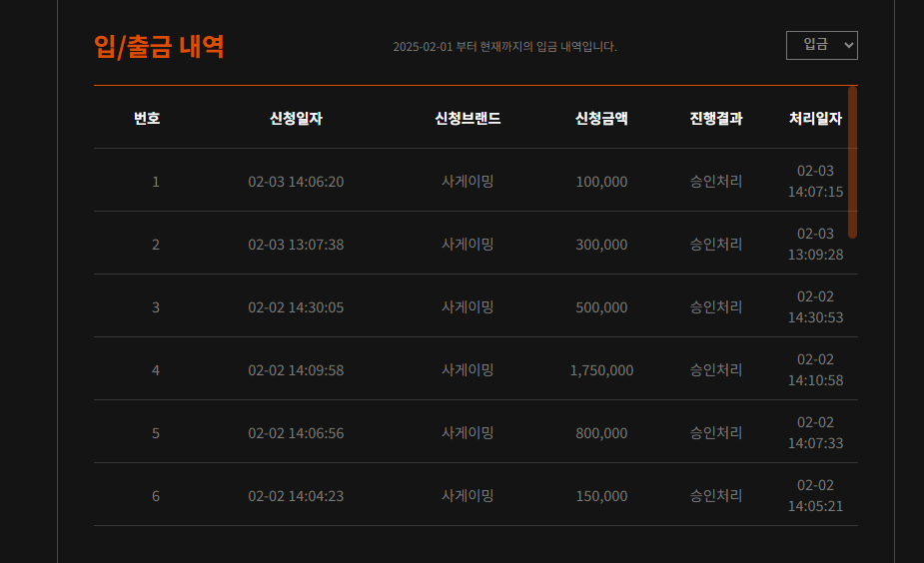Screen dimensions: 924x563
Task: Select row number 2 cell
Action: click(x=156, y=245)
